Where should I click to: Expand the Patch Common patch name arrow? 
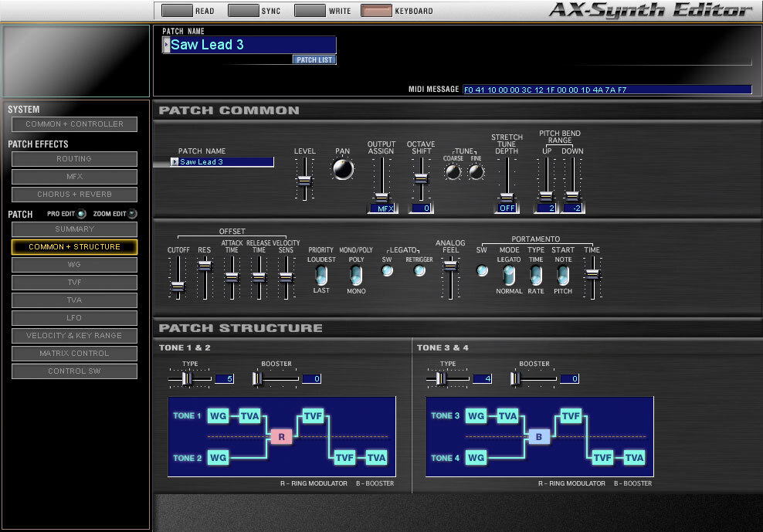175,162
